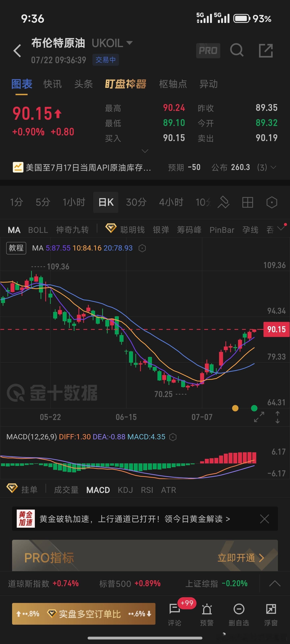Expand more quote details chevron
This screenshot has width=290, height=644.
coord(145,151)
